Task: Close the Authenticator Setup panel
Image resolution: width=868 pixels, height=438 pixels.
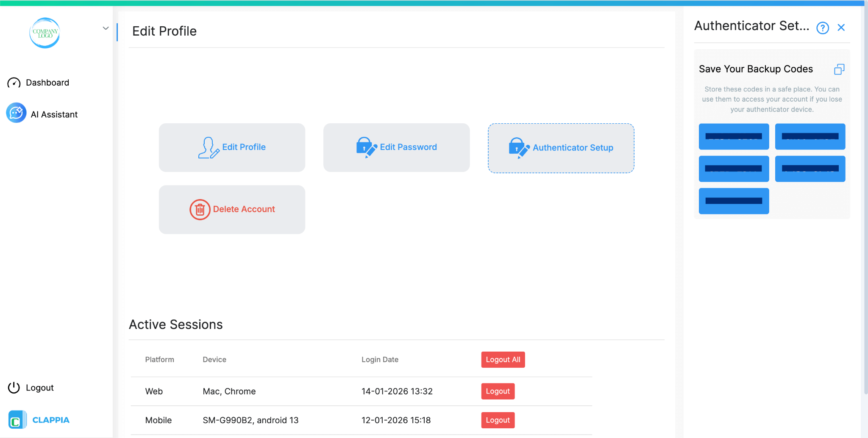Action: point(841,27)
